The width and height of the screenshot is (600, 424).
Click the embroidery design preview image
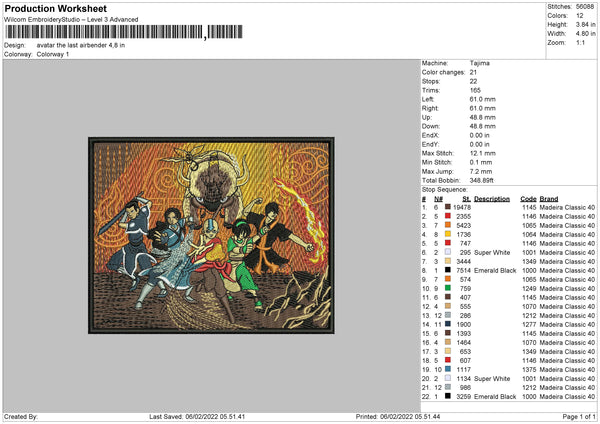click(x=211, y=235)
